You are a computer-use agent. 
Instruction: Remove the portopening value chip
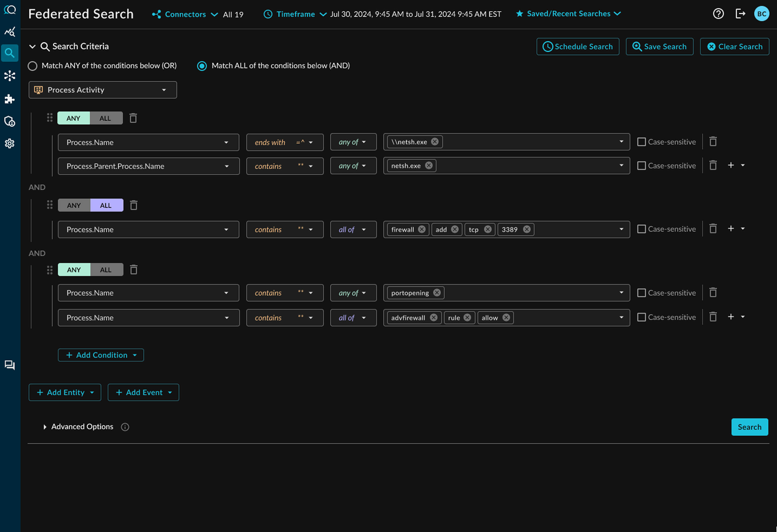click(x=437, y=293)
